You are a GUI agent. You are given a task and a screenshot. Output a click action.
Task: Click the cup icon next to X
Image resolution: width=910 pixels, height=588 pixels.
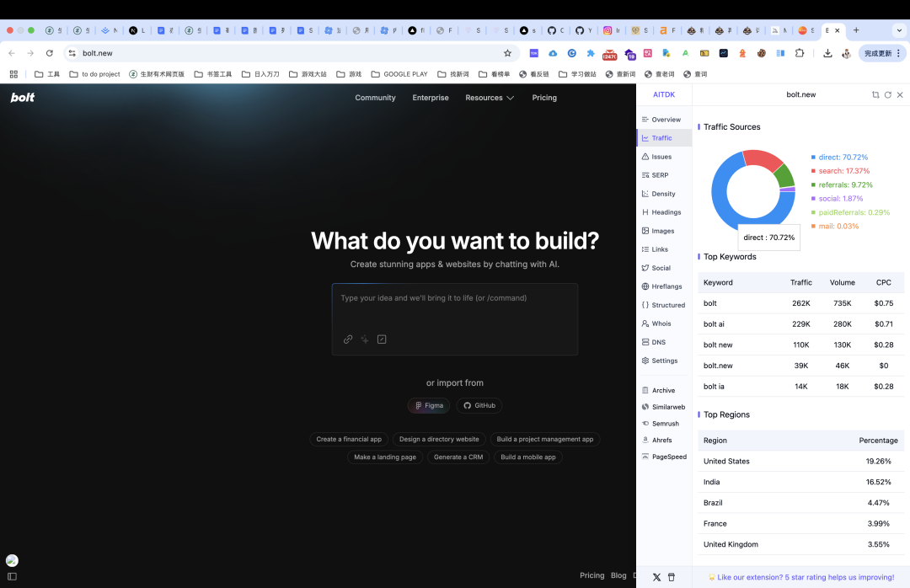[x=672, y=578]
